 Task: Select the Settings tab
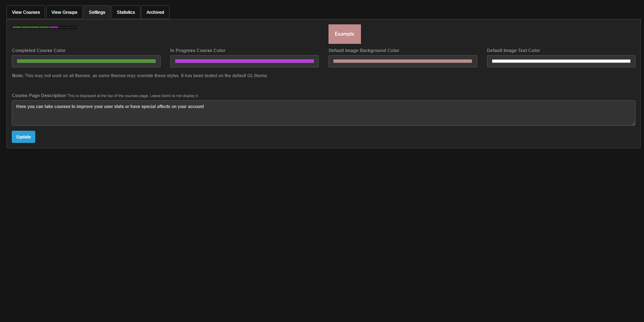point(97,12)
